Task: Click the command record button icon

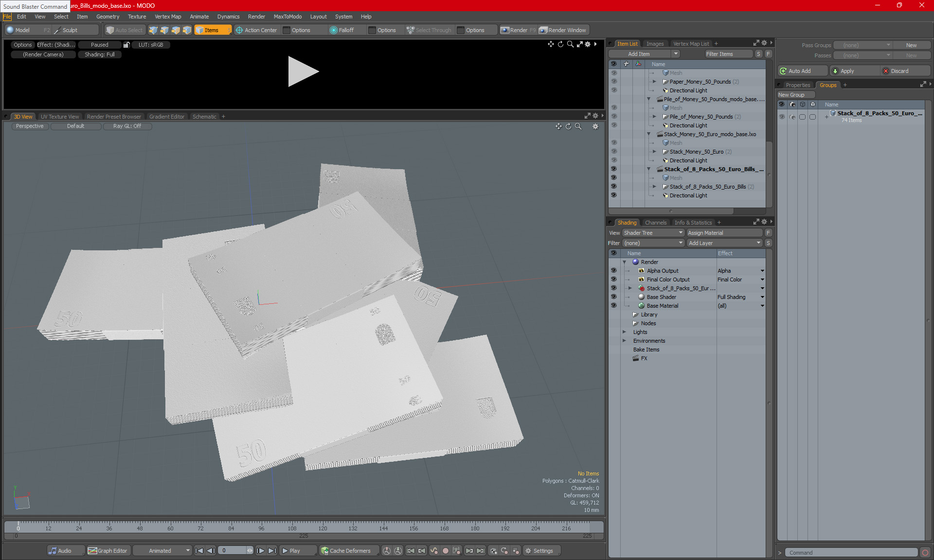Action: [925, 553]
